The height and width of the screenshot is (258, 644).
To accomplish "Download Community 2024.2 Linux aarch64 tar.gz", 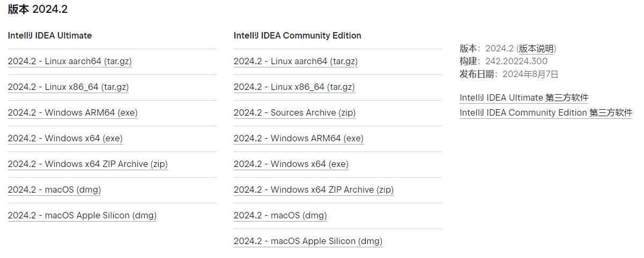I will tap(295, 61).
